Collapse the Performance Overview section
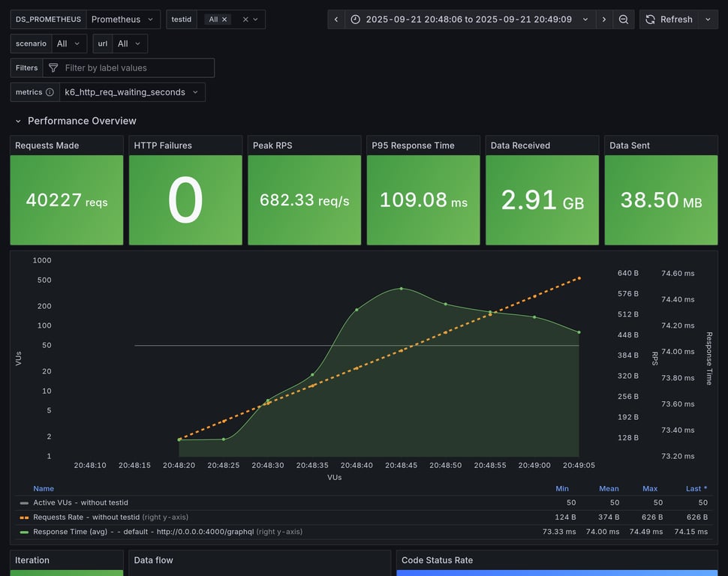This screenshot has height=576, width=728. pyautogui.click(x=19, y=121)
